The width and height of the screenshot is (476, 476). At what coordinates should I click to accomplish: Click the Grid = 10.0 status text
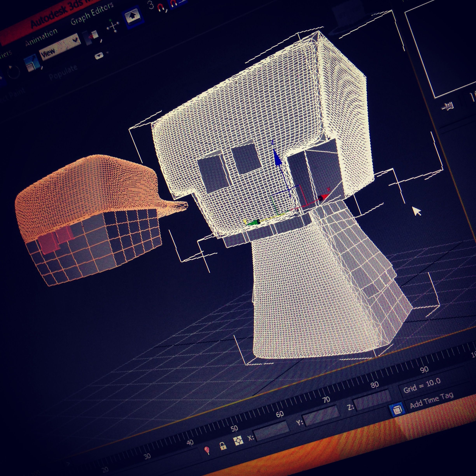click(422, 386)
